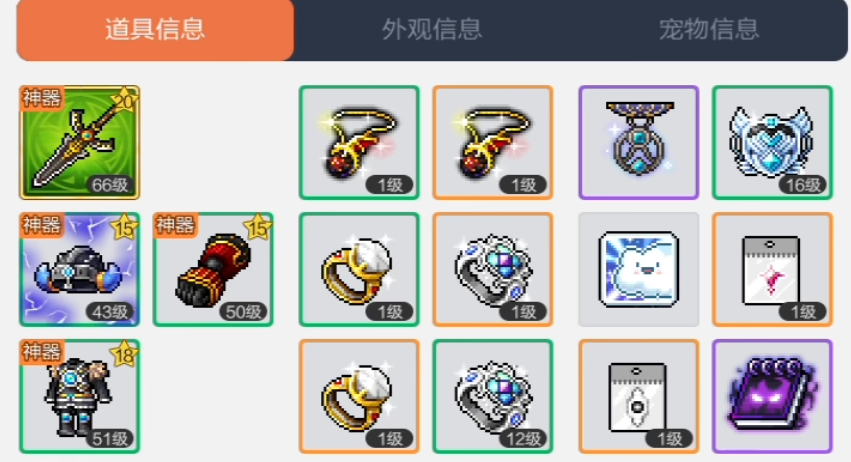Open the pink sparkle card item
This screenshot has width=851, height=462.
pyautogui.click(x=772, y=269)
